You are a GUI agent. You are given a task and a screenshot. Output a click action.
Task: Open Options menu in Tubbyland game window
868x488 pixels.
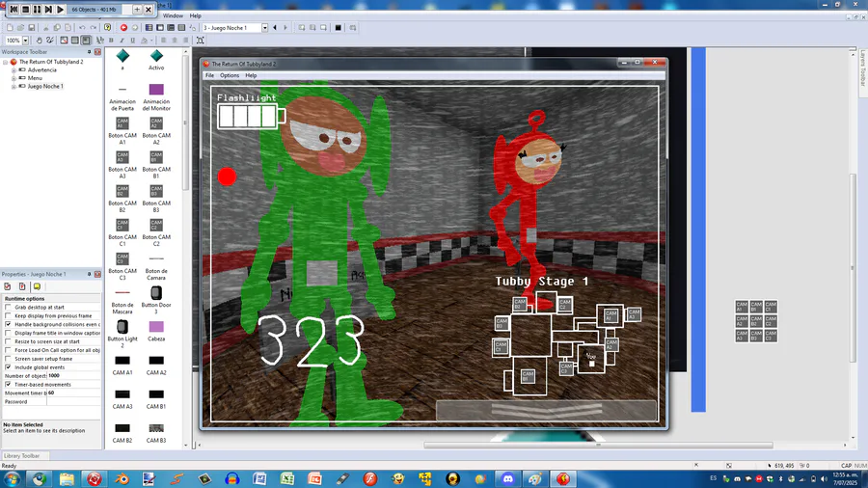coord(230,75)
